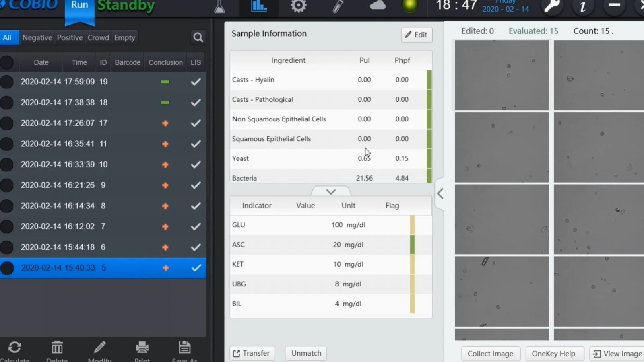The image size is (644, 362).
Task: Click the Edit button in Sample Information
Action: [x=417, y=35]
